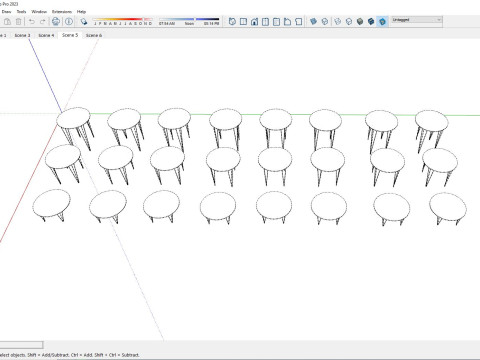480x360 pixels.
Task: Switch to the Scene 3 tab
Action: point(22,35)
